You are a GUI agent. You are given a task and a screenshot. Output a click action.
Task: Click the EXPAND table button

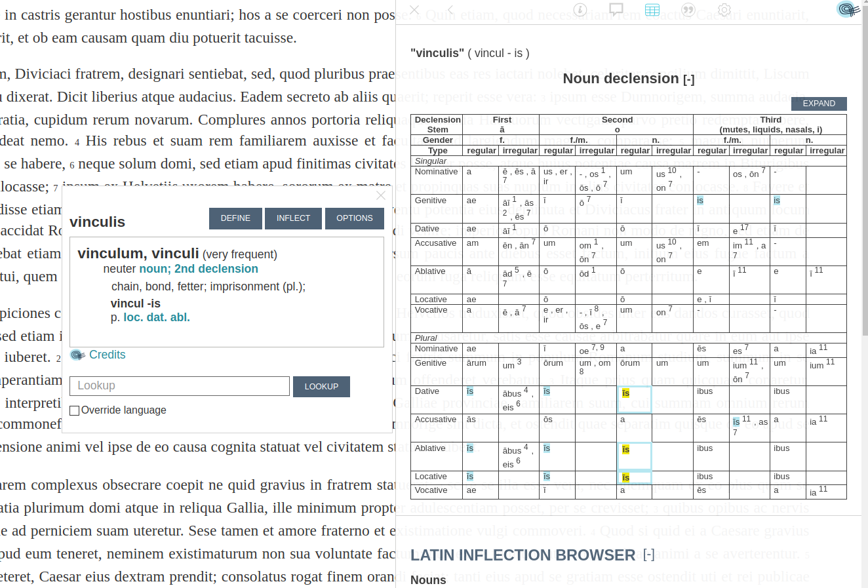(819, 104)
